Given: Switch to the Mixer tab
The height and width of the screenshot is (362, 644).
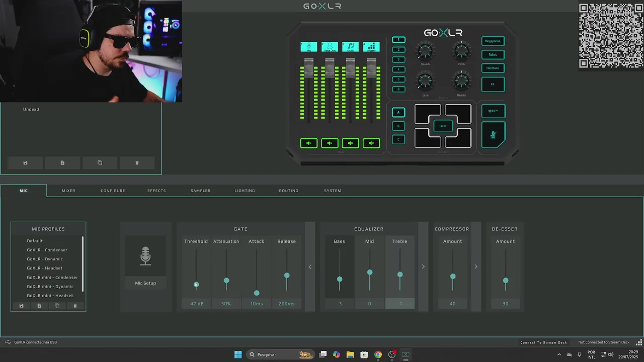Looking at the screenshot, I should click(x=68, y=191).
